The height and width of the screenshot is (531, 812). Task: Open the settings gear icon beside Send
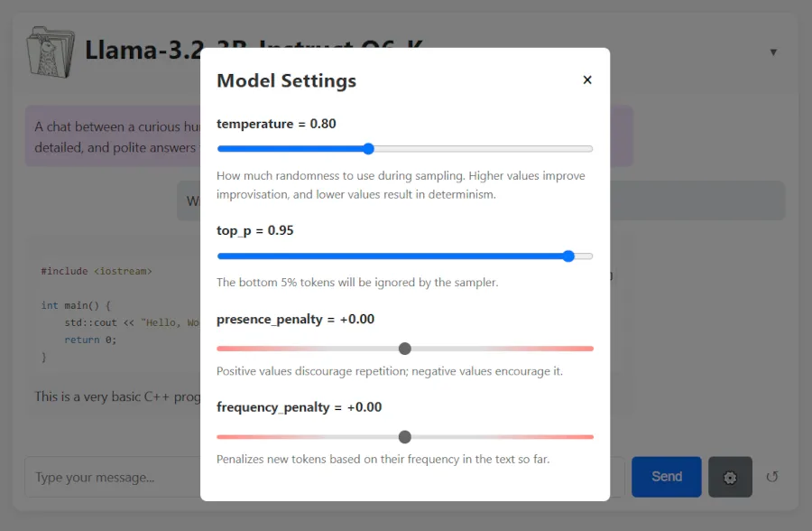click(730, 477)
